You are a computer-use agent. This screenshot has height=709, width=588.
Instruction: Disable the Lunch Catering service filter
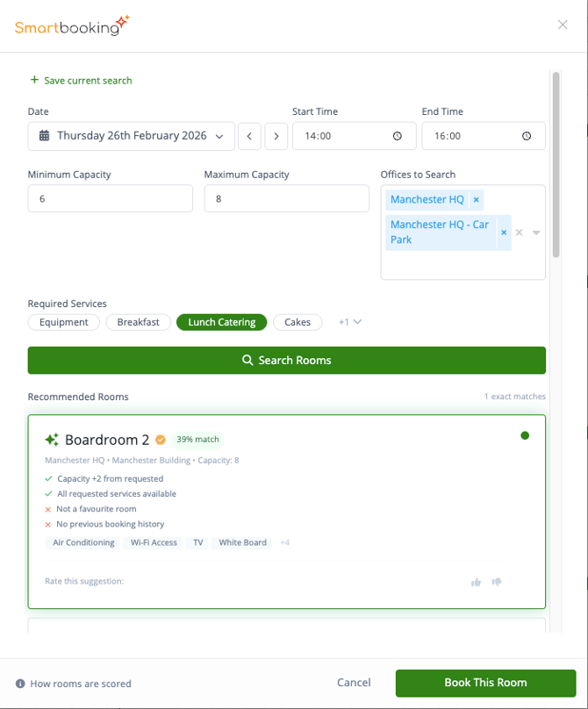point(222,322)
